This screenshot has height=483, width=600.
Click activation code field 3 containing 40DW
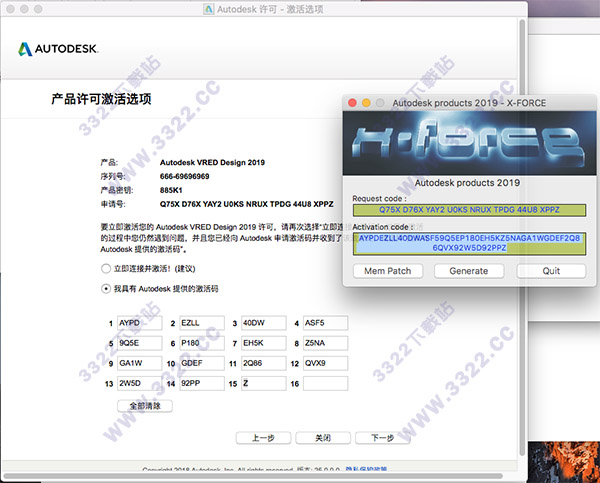point(264,323)
